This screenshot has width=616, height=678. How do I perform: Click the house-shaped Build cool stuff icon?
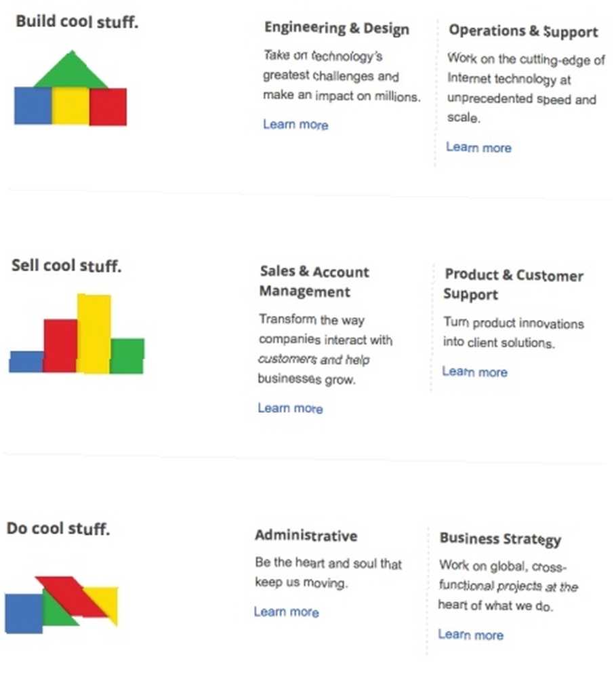(x=70, y=88)
